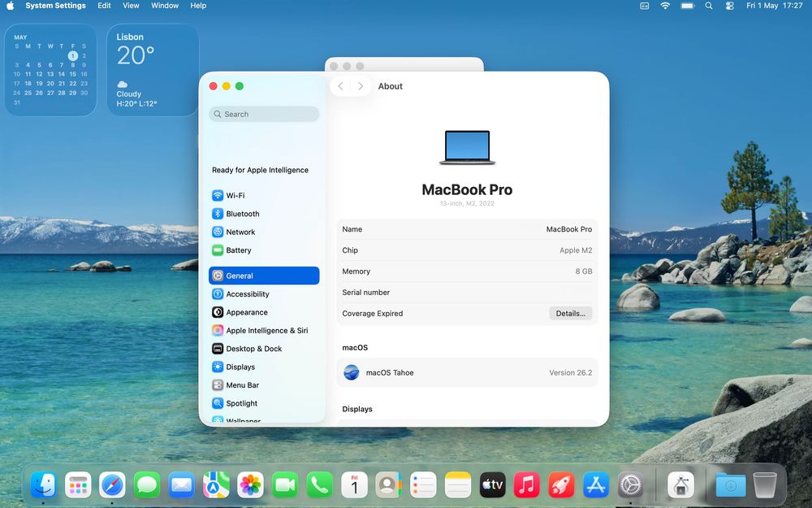Go to Appearance settings
The width and height of the screenshot is (812, 508).
coord(264,312)
